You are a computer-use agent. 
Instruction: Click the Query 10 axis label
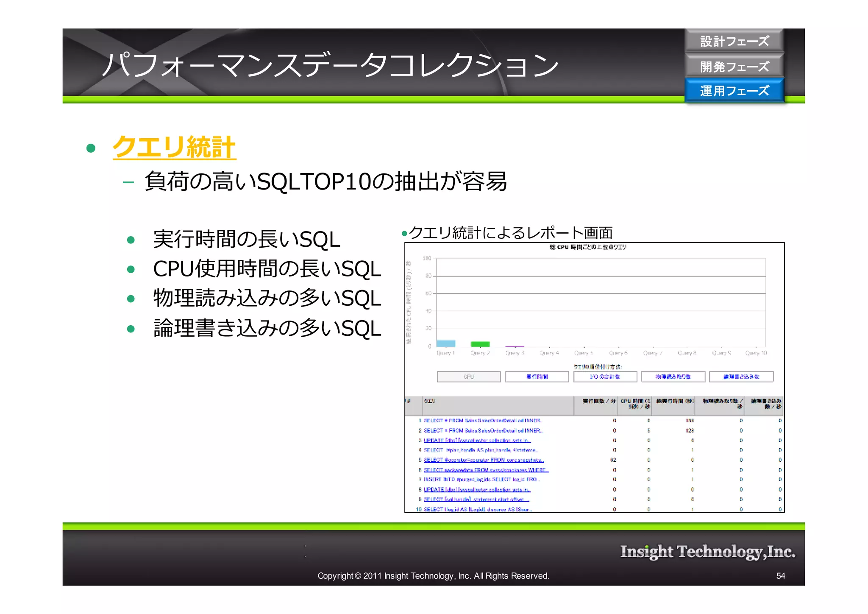756,353
